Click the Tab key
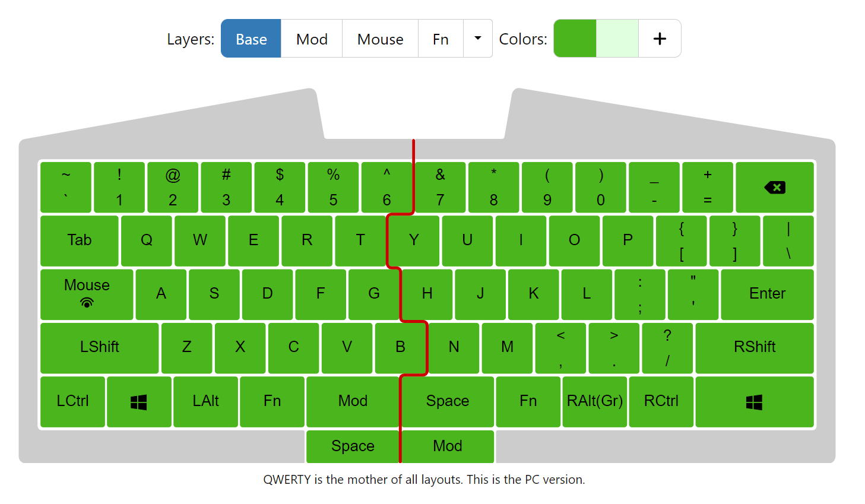The height and width of the screenshot is (504, 865). pyautogui.click(x=79, y=240)
